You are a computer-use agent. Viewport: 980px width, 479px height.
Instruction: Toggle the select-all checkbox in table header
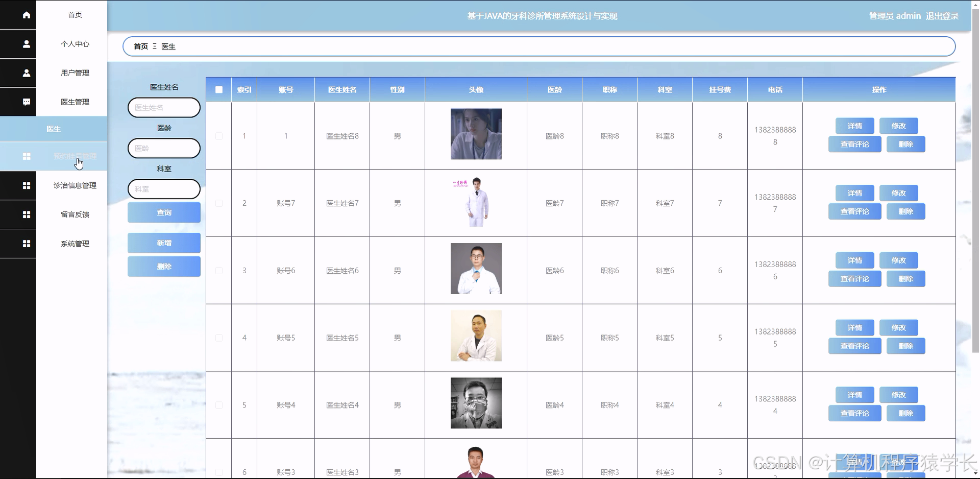click(x=219, y=90)
